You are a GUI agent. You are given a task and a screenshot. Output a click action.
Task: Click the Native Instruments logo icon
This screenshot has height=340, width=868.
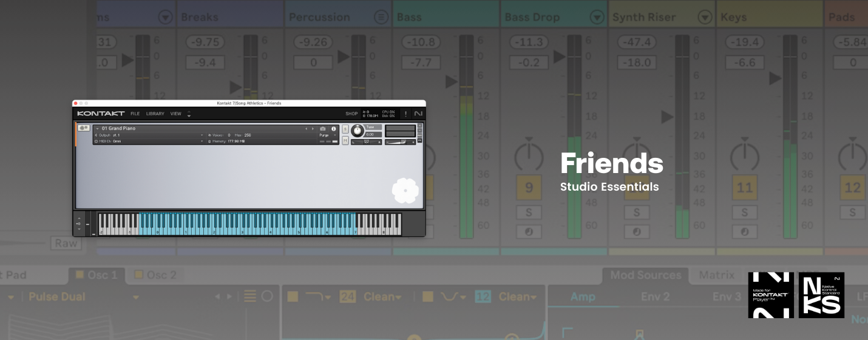pos(418,114)
